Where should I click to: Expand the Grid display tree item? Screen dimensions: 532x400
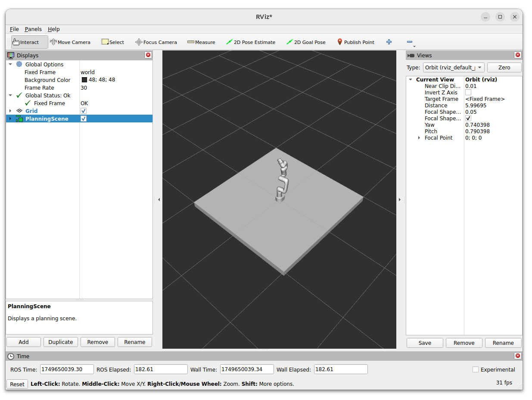point(10,111)
